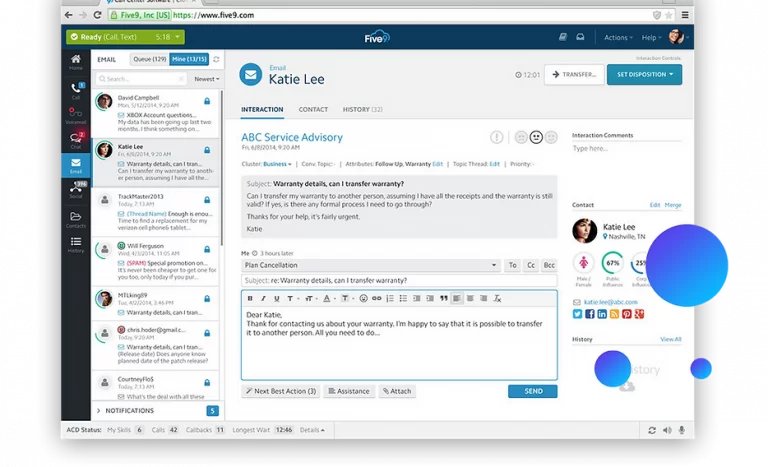768x467 pixels.
Task: Open the History list icon in sidebar
Action: click(76, 244)
